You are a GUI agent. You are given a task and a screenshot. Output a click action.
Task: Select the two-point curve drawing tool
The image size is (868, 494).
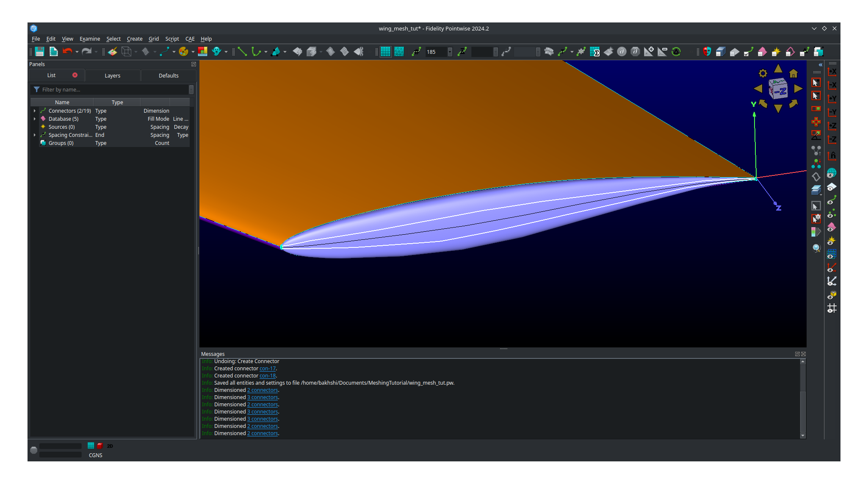(242, 52)
